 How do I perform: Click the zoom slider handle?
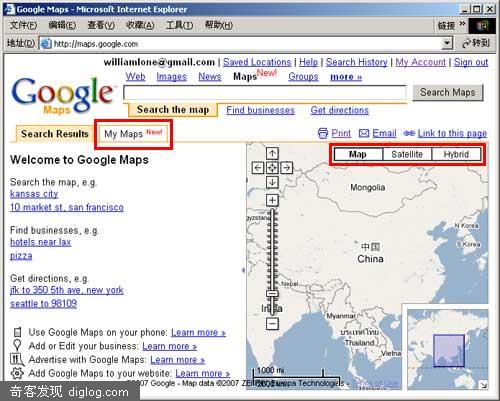pyautogui.click(x=272, y=294)
